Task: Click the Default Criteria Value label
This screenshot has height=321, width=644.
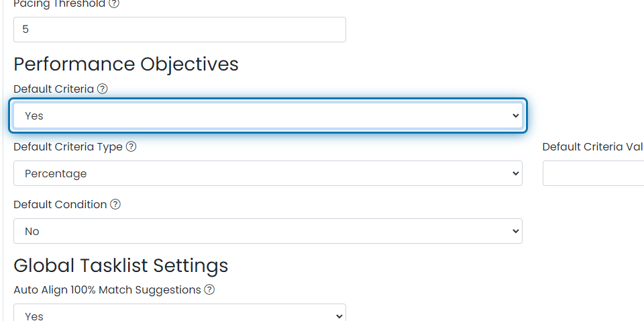Action: [593, 146]
